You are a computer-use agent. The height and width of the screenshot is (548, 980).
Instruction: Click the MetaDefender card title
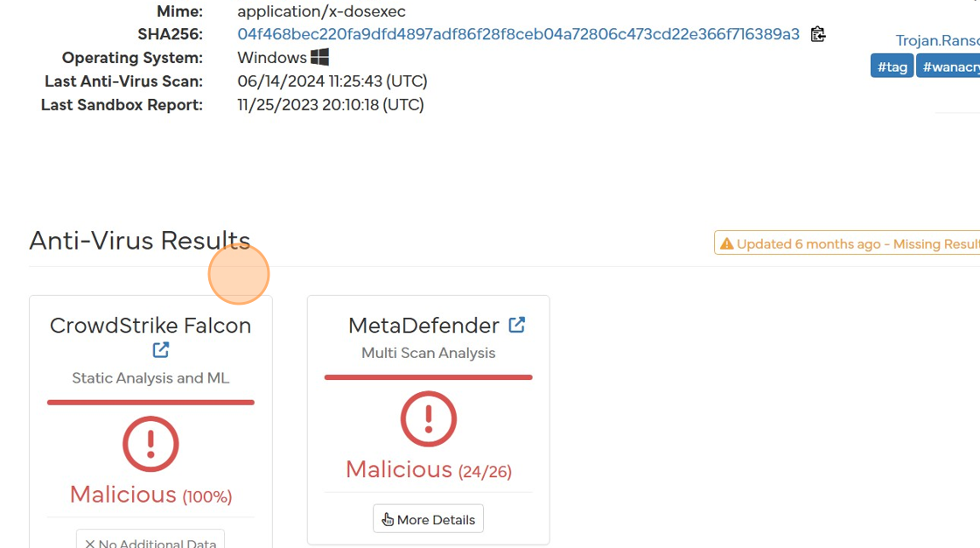[423, 326]
